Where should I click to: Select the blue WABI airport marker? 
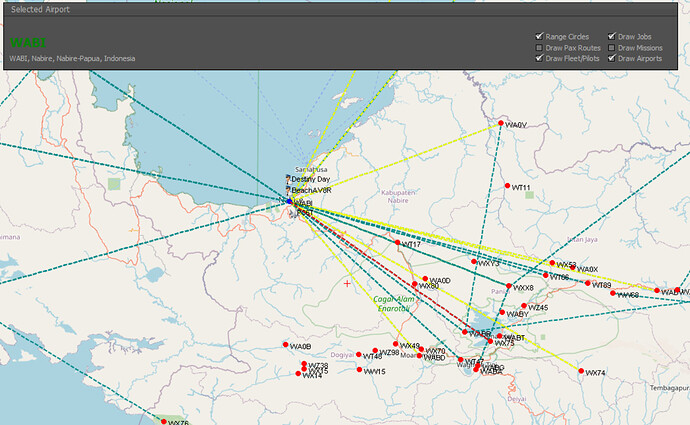[x=290, y=201]
